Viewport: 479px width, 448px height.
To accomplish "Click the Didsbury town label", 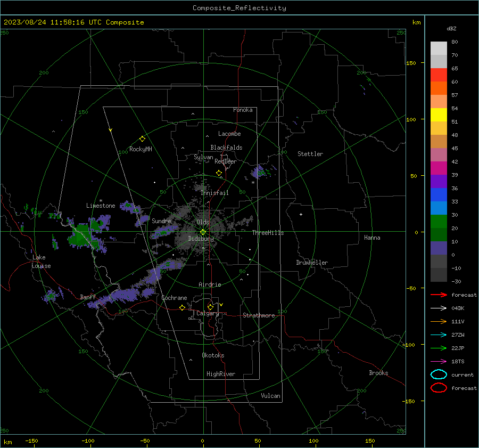I will [201, 239].
